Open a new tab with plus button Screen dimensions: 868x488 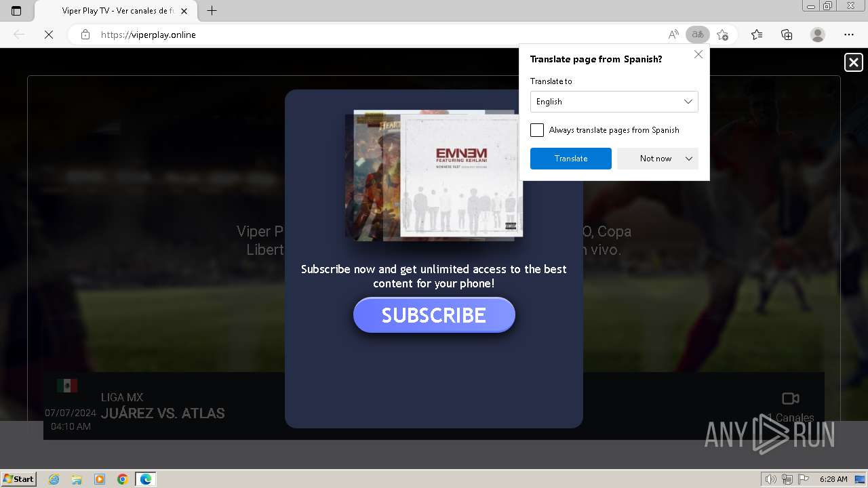coord(212,11)
